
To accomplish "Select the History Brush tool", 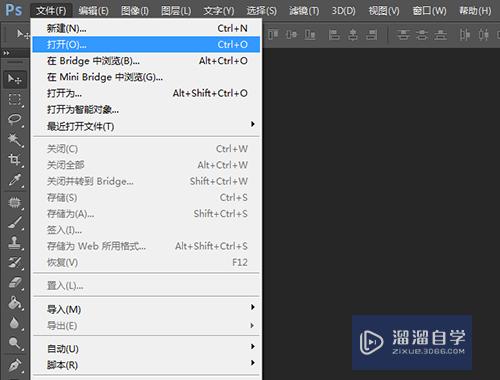I will tap(15, 263).
